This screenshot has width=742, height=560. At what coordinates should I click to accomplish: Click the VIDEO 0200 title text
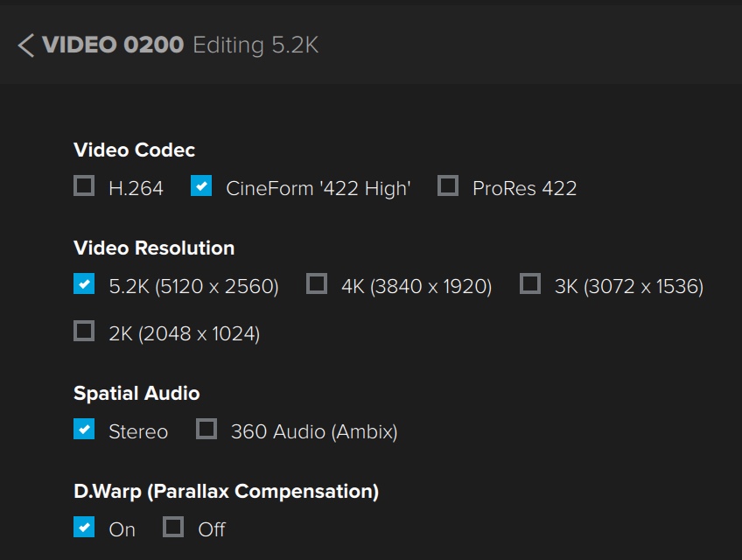coord(113,45)
